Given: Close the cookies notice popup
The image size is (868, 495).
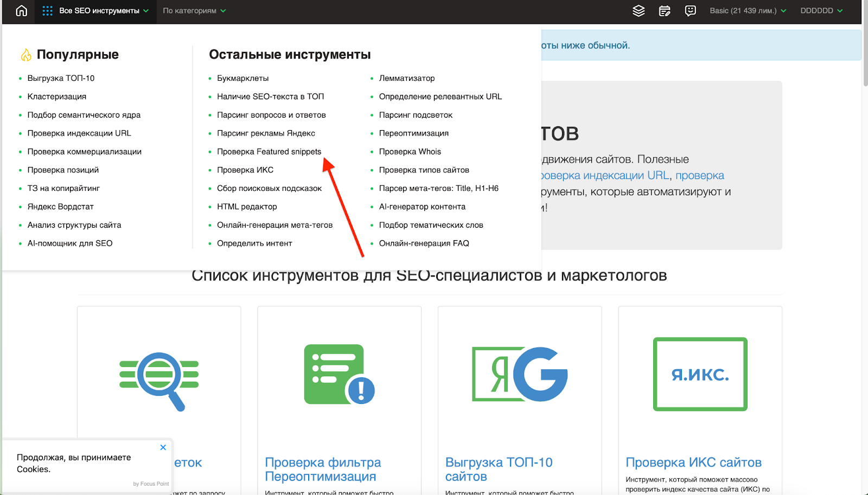Looking at the screenshot, I should click(163, 447).
